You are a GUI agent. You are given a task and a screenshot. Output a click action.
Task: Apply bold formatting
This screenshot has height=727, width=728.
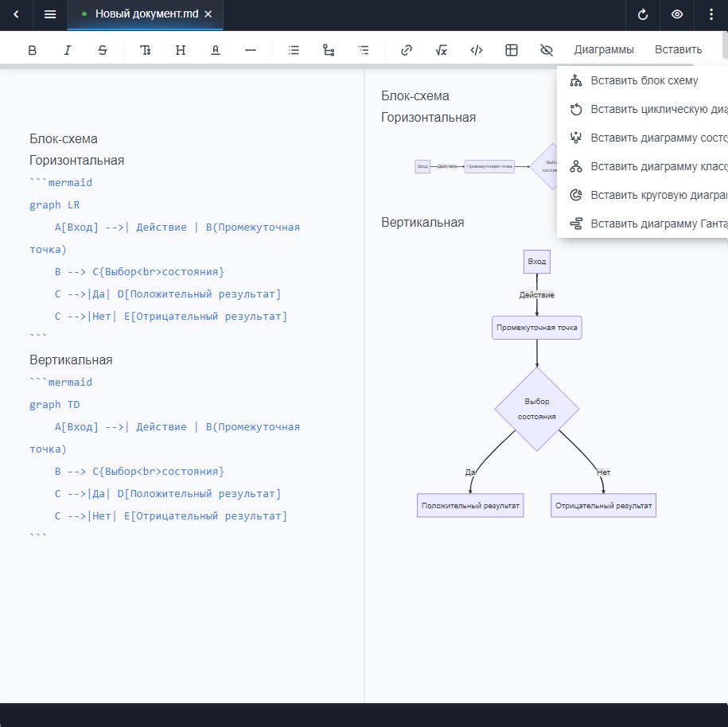32,50
